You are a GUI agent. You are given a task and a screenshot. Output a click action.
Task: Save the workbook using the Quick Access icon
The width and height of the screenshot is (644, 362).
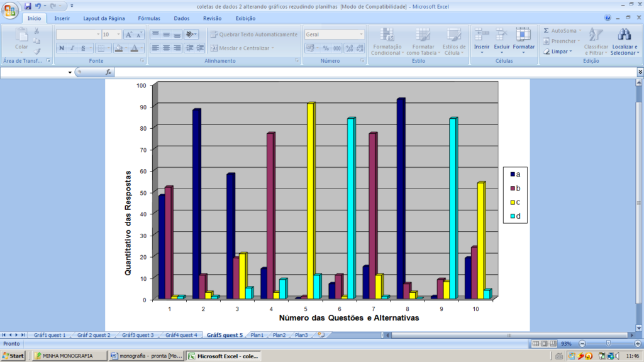tap(28, 6)
